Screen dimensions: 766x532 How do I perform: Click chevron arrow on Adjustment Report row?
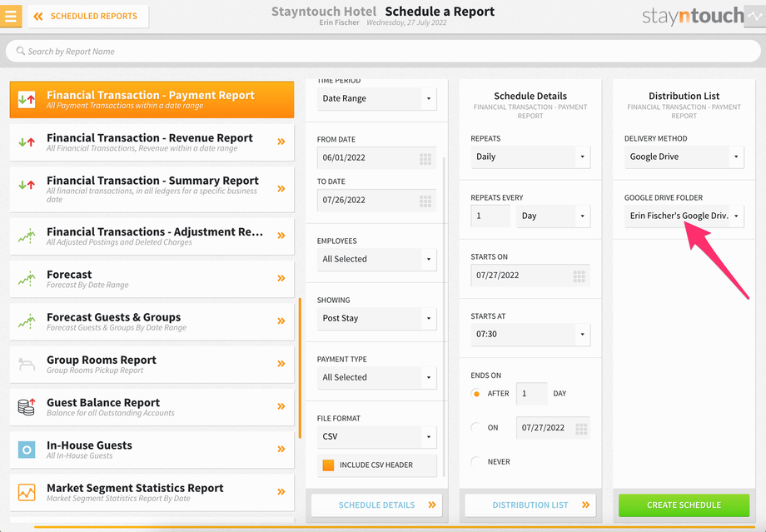pyautogui.click(x=281, y=236)
